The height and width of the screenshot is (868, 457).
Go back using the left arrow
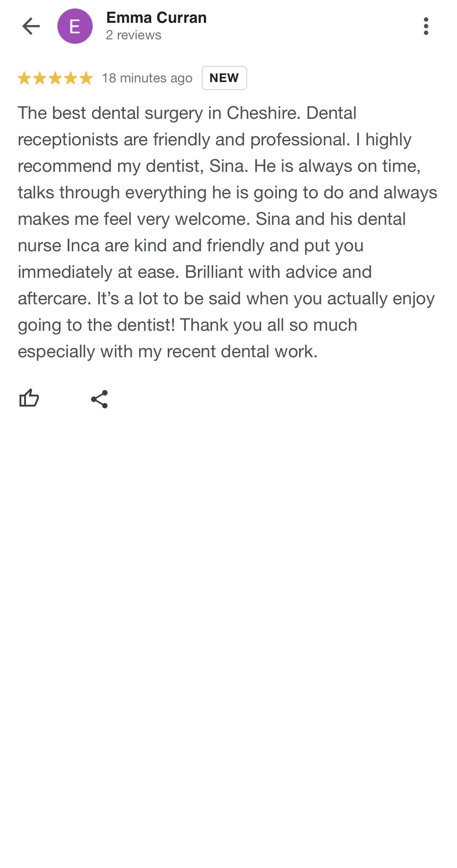pos(31,26)
